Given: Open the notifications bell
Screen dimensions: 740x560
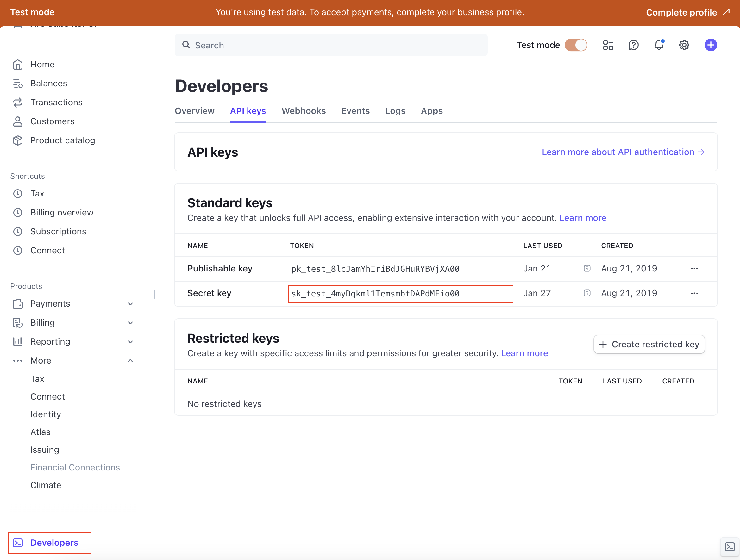Looking at the screenshot, I should click(x=659, y=45).
